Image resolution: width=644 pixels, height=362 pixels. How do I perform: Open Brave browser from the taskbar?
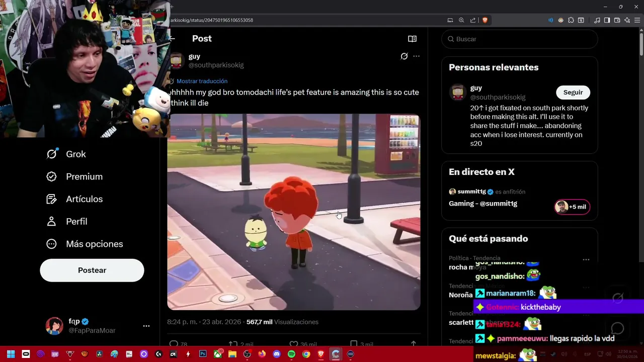321,354
